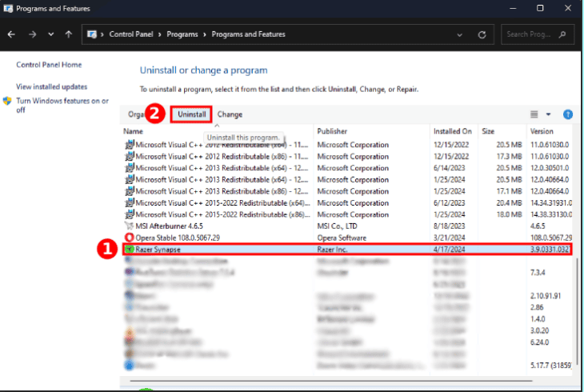Maximize the Programs and Features window

pos(540,8)
